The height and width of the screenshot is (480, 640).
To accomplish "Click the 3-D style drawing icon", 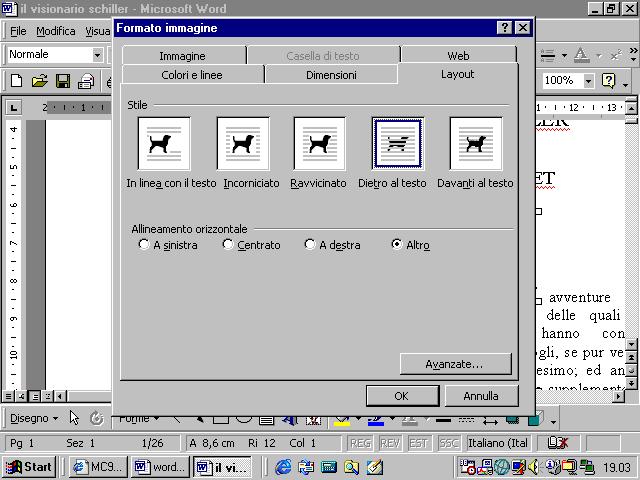I will pos(535,418).
